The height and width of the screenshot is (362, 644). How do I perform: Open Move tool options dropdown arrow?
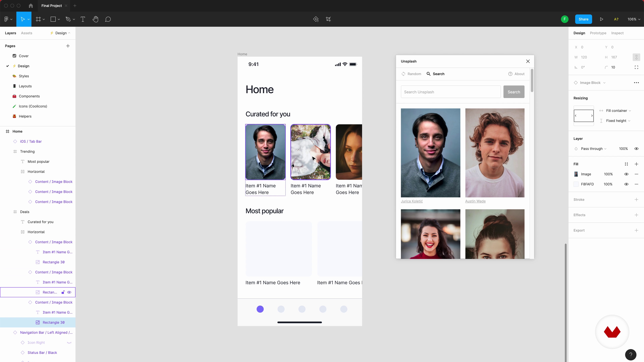pyautogui.click(x=29, y=19)
